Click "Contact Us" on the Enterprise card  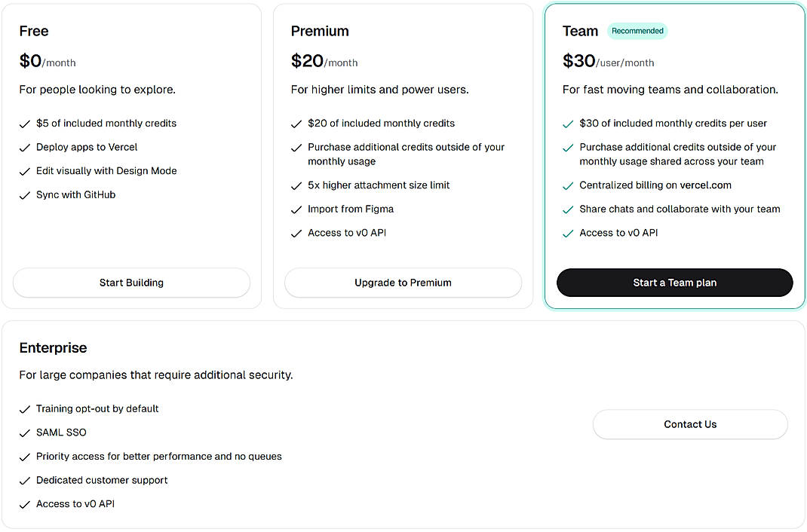[x=689, y=424]
